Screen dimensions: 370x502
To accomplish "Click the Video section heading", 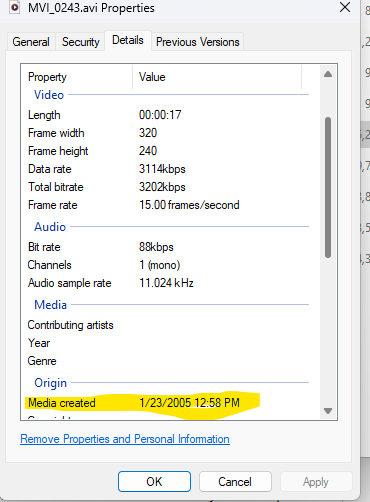I will pos(49,95).
